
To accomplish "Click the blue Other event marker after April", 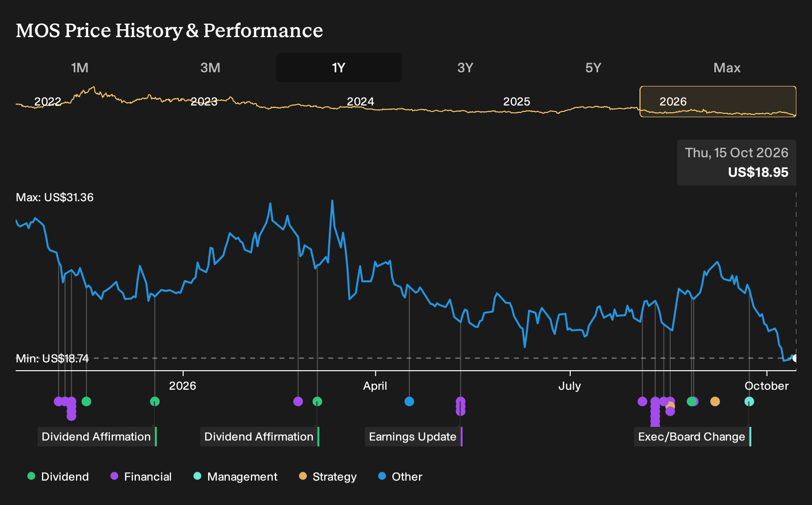I will pos(409,401).
